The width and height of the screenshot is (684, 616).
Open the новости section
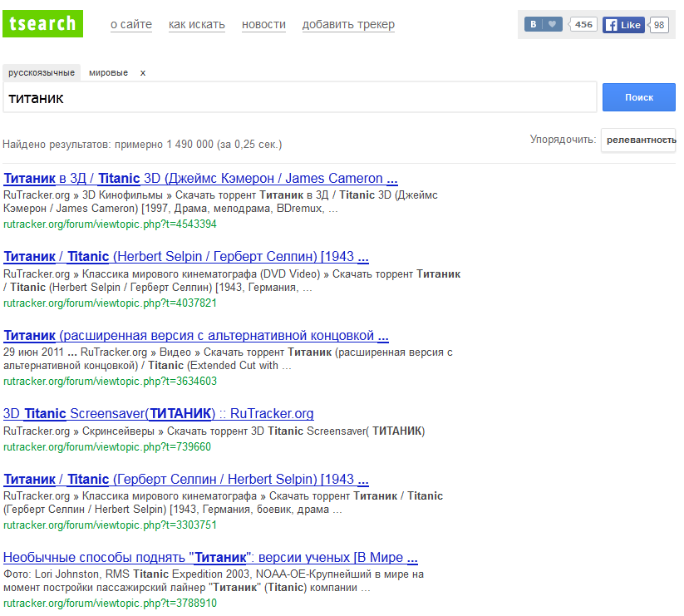[263, 25]
